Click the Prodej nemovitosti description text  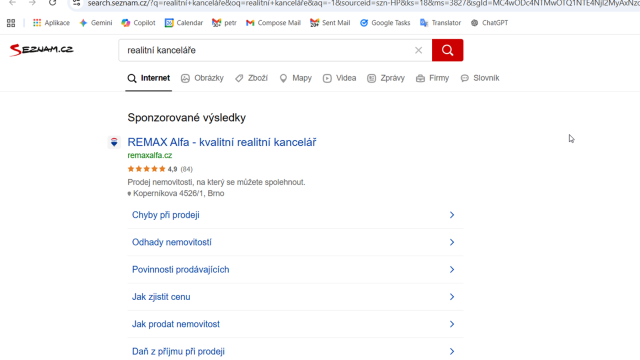pos(216,182)
